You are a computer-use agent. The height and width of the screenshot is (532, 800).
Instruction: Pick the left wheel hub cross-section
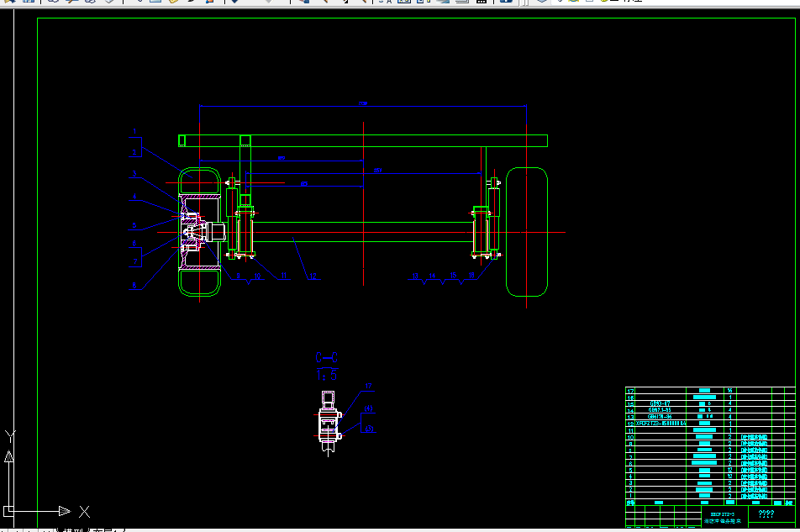199,232
